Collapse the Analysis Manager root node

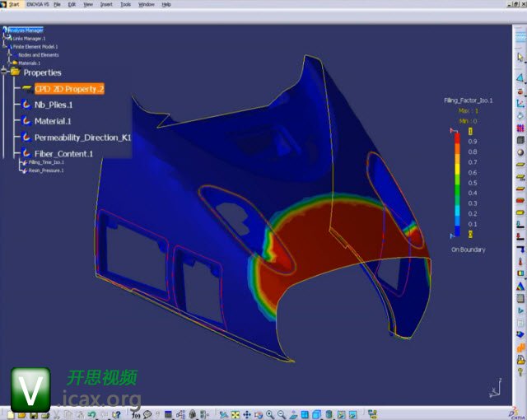point(2,30)
